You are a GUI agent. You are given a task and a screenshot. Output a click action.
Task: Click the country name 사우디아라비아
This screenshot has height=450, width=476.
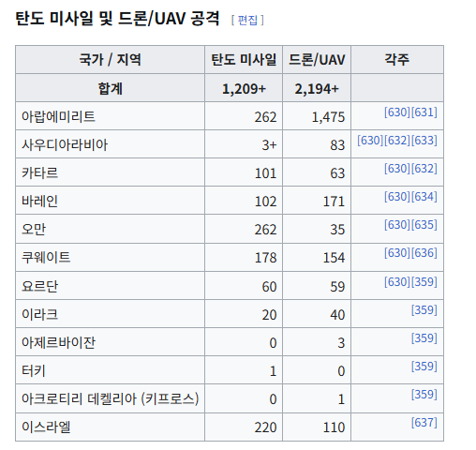[x=65, y=144]
